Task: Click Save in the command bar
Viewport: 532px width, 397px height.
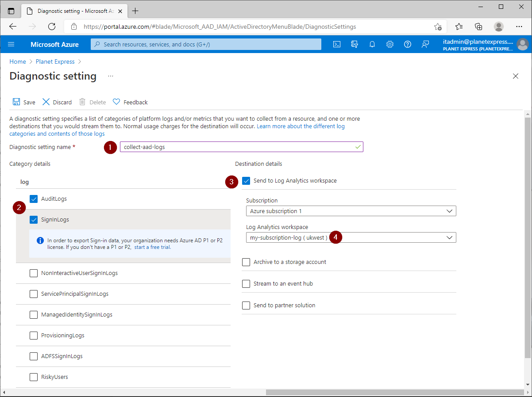Action: [24, 102]
